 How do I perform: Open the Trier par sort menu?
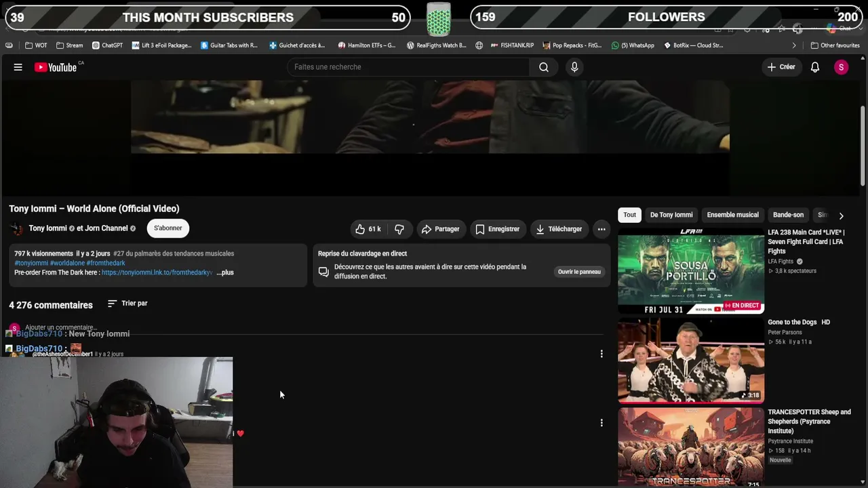coord(127,304)
